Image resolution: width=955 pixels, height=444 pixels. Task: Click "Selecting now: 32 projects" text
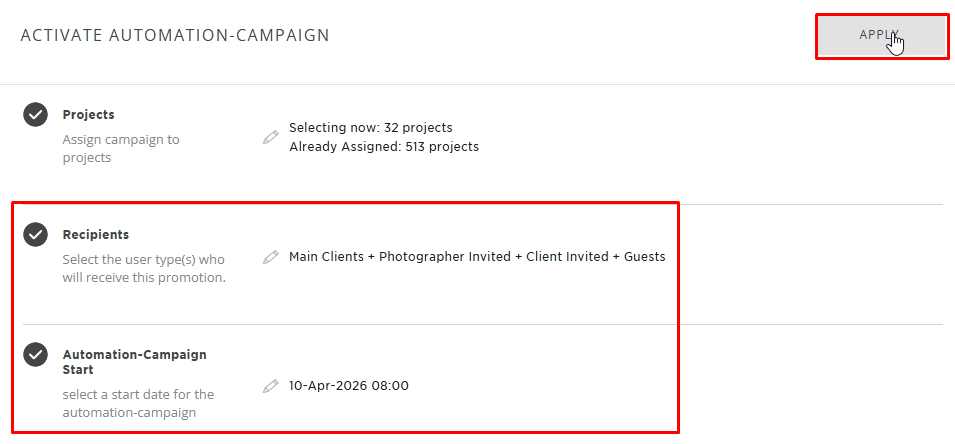click(370, 128)
